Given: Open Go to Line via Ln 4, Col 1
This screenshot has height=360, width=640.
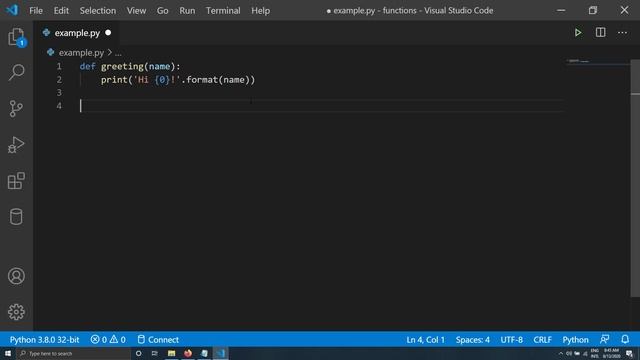Looking at the screenshot, I should click(425, 340).
